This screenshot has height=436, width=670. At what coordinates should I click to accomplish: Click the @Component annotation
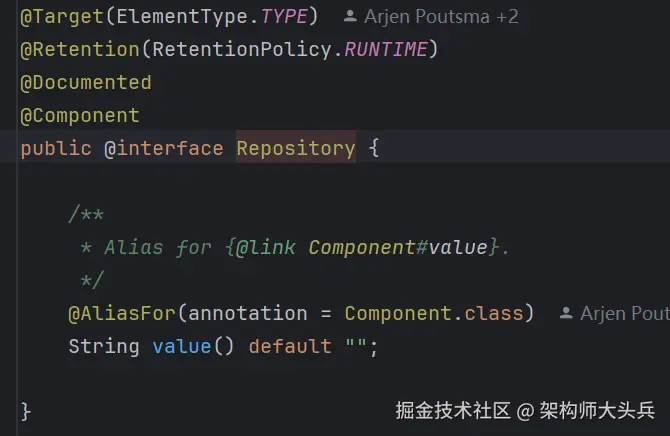80,116
